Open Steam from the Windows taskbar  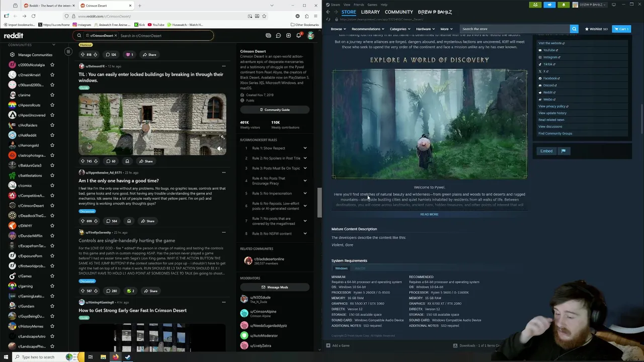point(128,357)
